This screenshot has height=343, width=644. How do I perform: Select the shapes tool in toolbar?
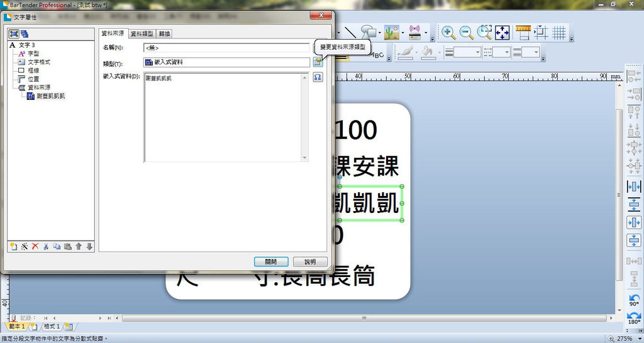(369, 33)
